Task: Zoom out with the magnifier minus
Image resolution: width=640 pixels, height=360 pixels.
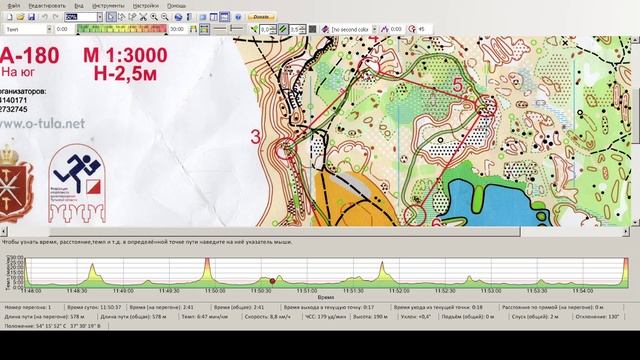Action: tap(164, 17)
